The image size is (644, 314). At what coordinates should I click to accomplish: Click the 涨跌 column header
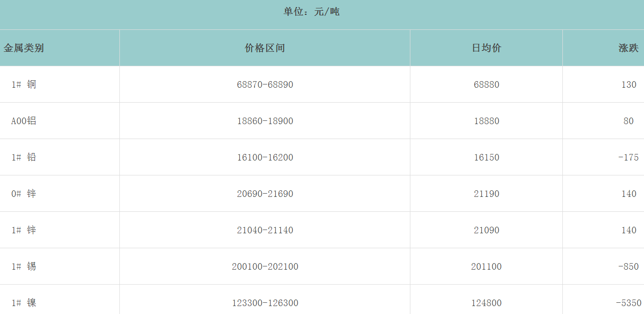point(628,48)
